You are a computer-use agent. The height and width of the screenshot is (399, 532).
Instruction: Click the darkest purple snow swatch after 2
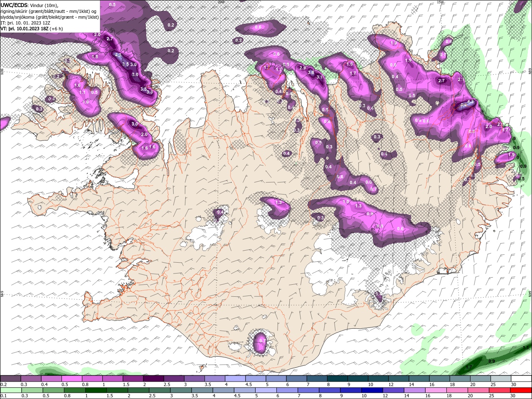click(153, 379)
